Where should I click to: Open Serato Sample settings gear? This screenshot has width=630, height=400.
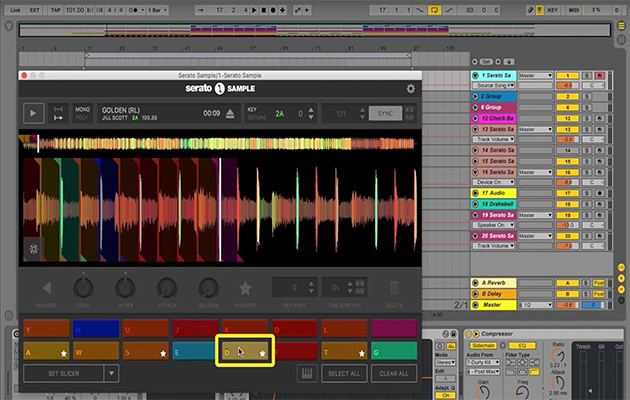[410, 88]
